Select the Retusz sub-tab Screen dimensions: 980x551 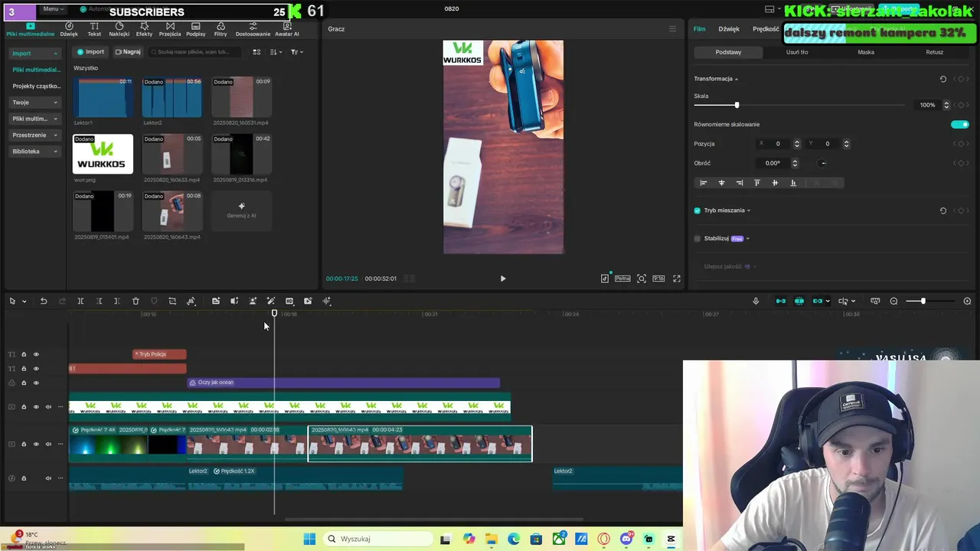(934, 52)
